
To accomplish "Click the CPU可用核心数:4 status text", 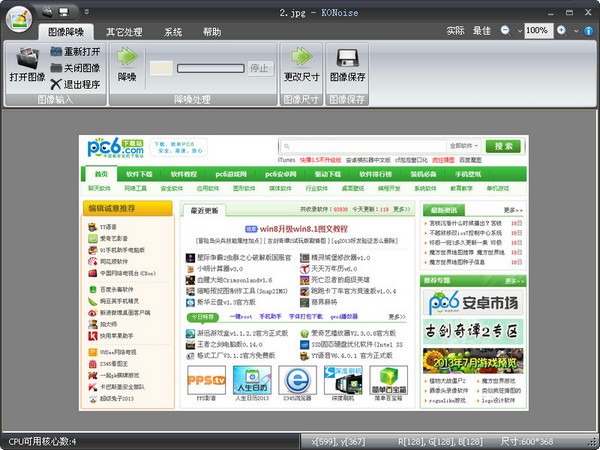I will [42, 442].
